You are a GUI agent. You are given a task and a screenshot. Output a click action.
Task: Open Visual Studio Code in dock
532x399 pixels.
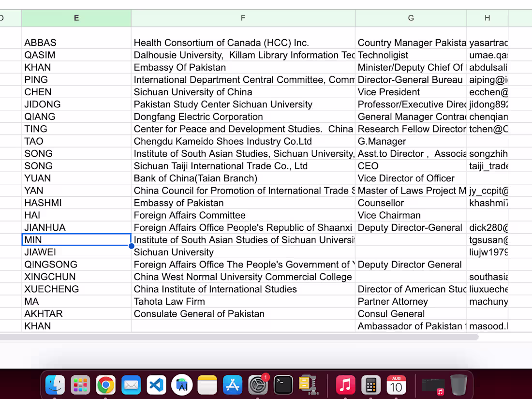[156, 385]
